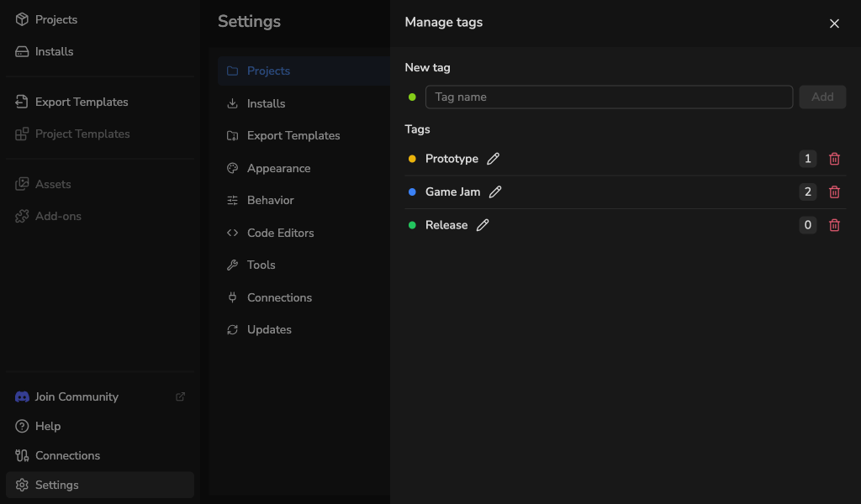The image size is (861, 504).
Task: Open Project Templates in the sidebar
Action: 100,134
